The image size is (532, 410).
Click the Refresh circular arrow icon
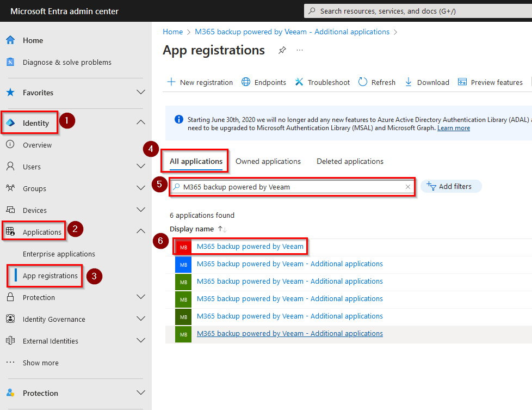[x=363, y=82]
